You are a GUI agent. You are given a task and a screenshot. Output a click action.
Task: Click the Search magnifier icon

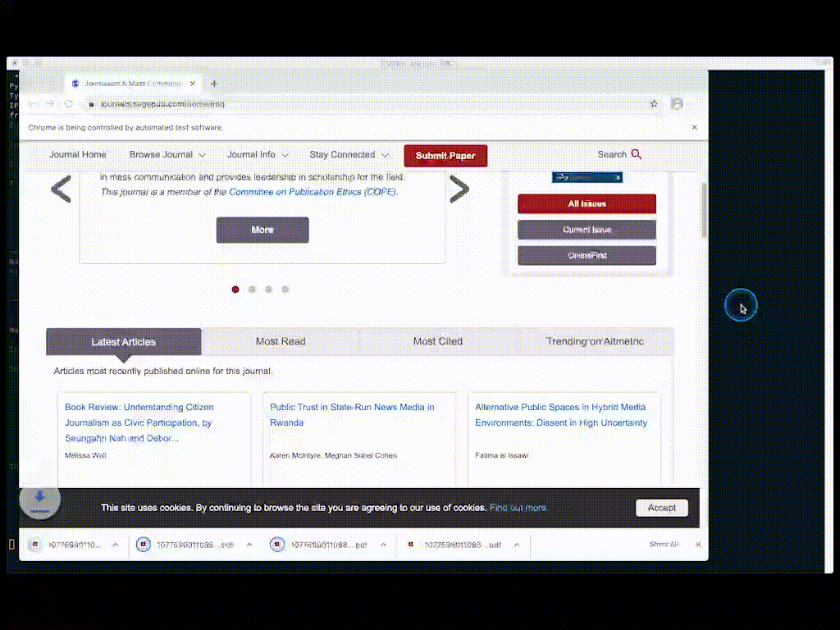[637, 154]
